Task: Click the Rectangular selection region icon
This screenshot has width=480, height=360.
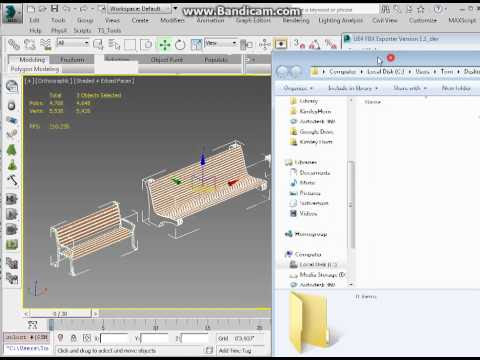Action: pos(130,44)
